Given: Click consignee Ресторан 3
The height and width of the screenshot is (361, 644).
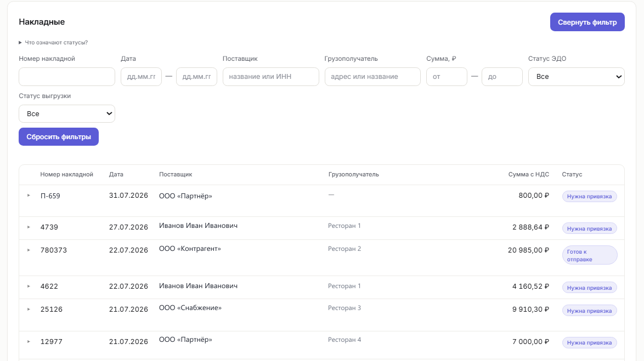Looking at the screenshot, I should 344,308.
